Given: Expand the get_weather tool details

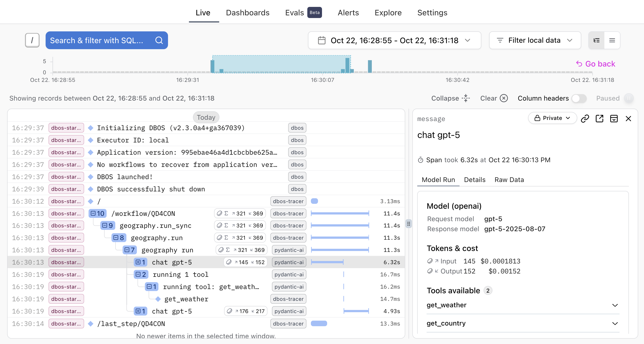Looking at the screenshot, I should (615, 305).
